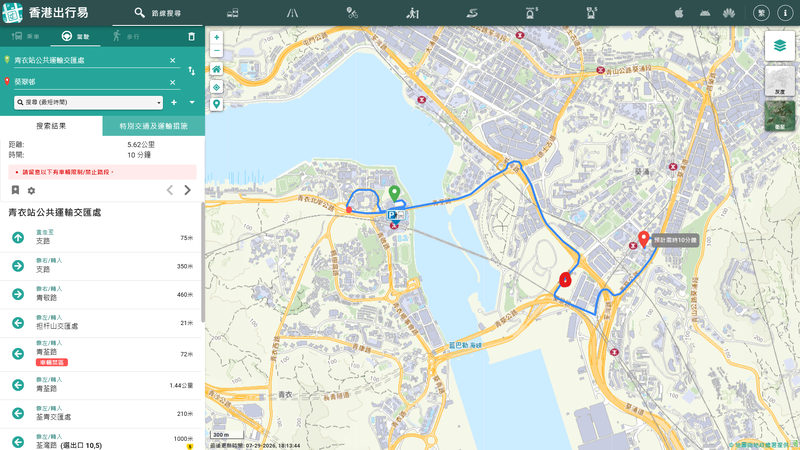Screen dimensions: 800x450
Task: Open the 特別交通及運輸措施 tab
Action: tap(154, 126)
